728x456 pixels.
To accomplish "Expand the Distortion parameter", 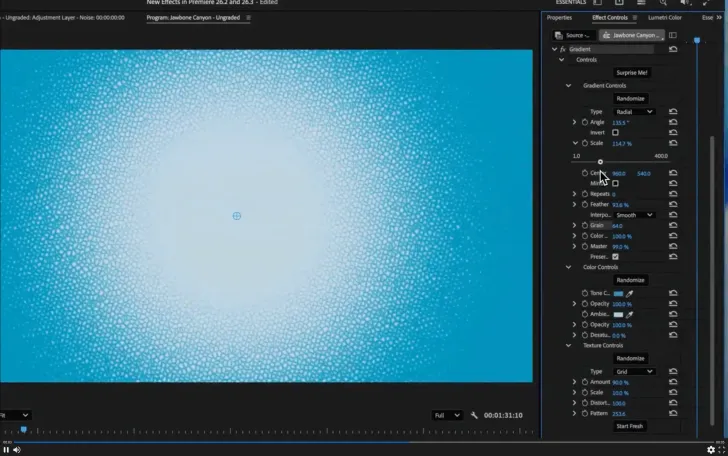I will pyautogui.click(x=574, y=403).
